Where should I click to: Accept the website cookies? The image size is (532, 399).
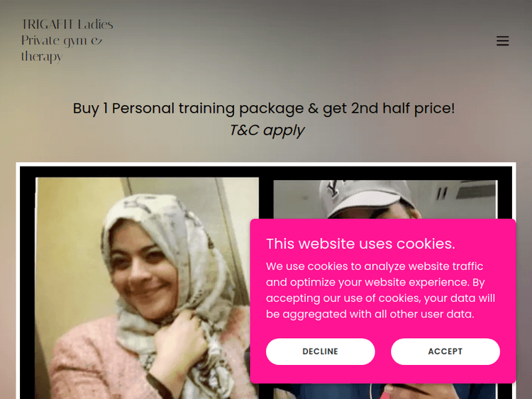pyautogui.click(x=445, y=352)
